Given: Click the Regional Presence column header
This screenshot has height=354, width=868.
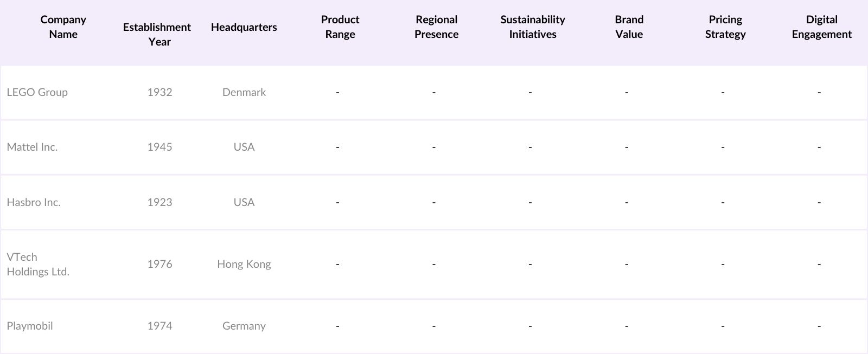Looking at the screenshot, I should (x=436, y=27).
